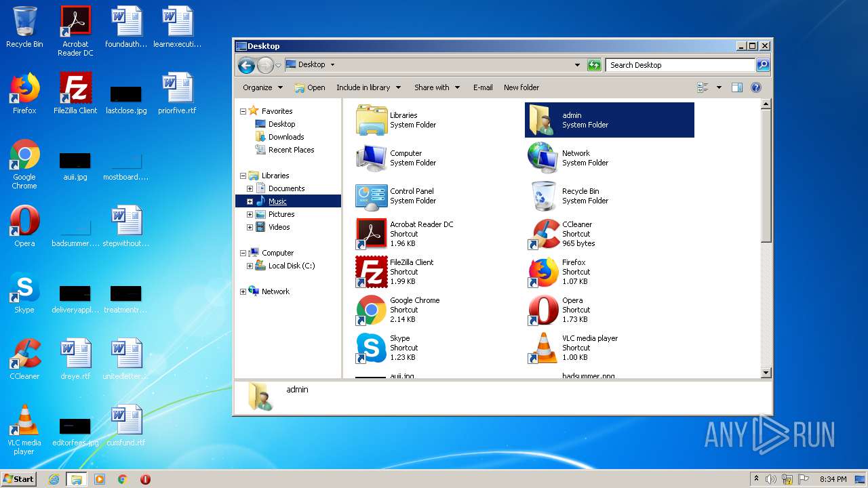Select Acrobat Reader DC shortcut in Explorer
This screenshot has width=868, height=488.
[372, 234]
